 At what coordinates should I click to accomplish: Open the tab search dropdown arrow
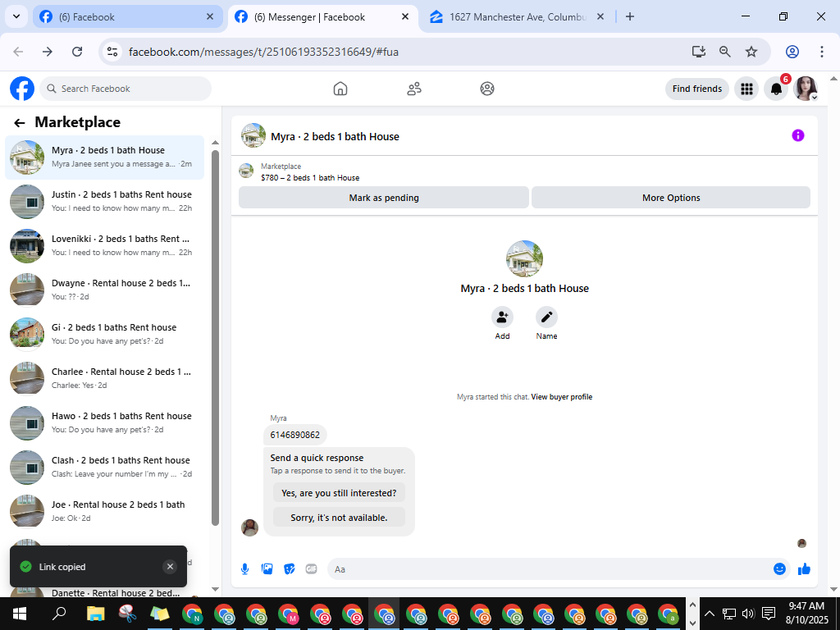tap(16, 16)
